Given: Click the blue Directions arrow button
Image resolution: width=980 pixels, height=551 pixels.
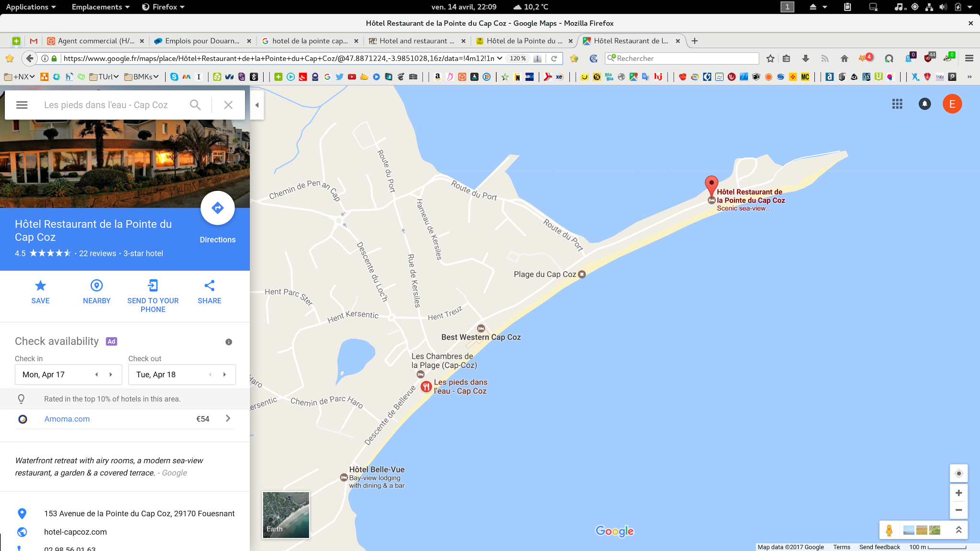Looking at the screenshot, I should (x=217, y=208).
